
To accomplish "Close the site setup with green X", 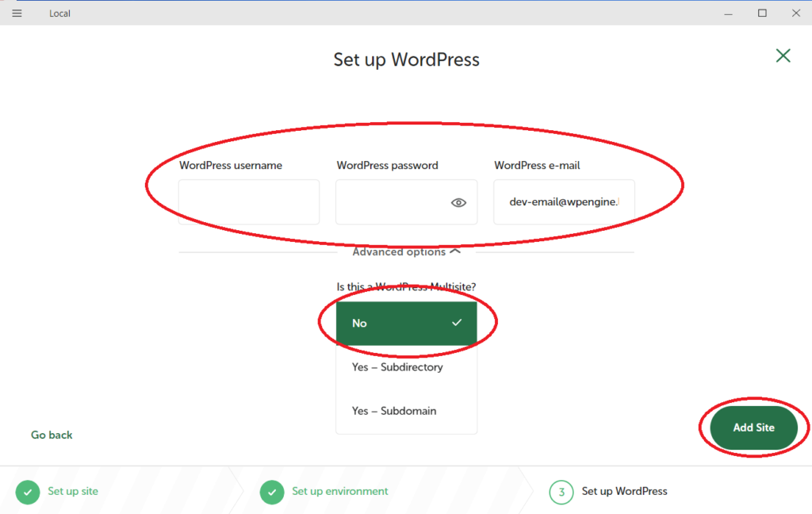I will coord(783,56).
